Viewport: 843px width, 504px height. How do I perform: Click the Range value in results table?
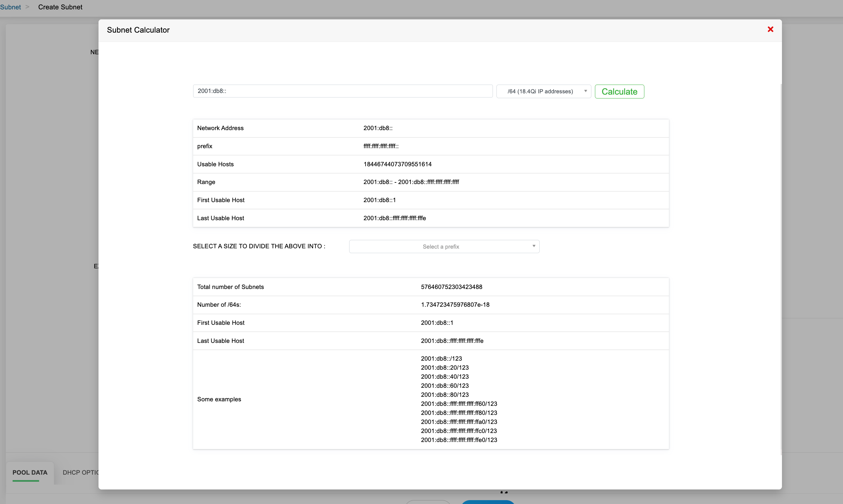pyautogui.click(x=411, y=182)
